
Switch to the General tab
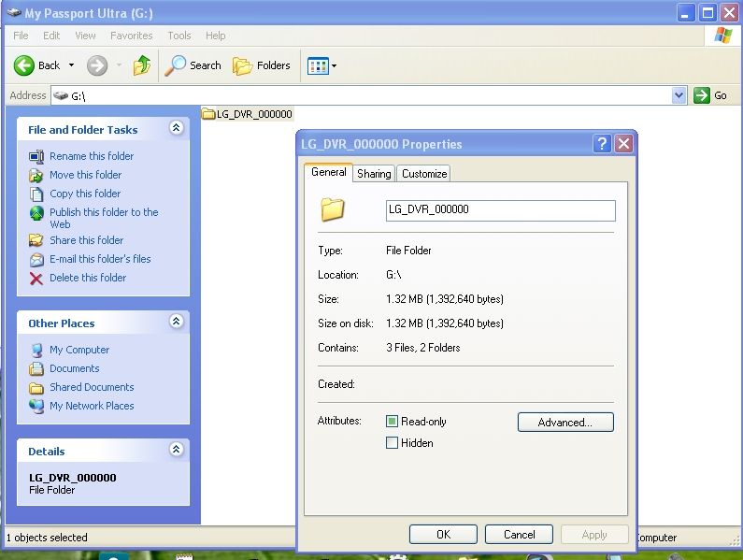point(328,173)
